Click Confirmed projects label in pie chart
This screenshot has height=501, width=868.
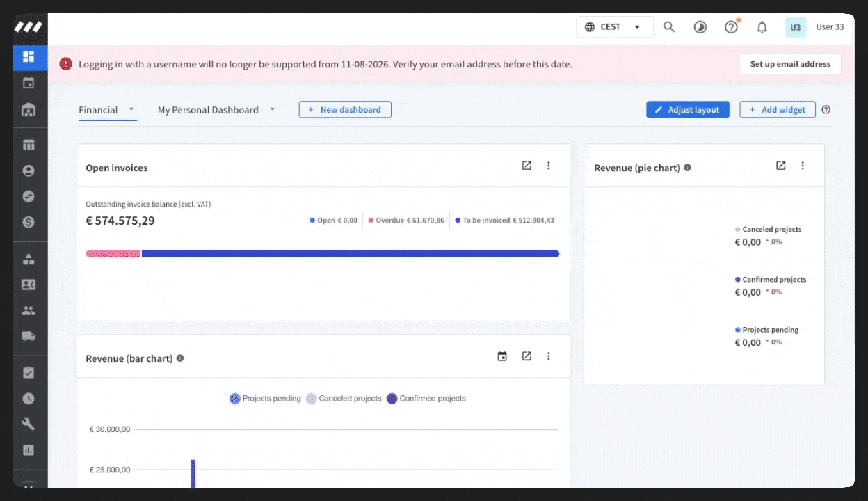[774, 280]
